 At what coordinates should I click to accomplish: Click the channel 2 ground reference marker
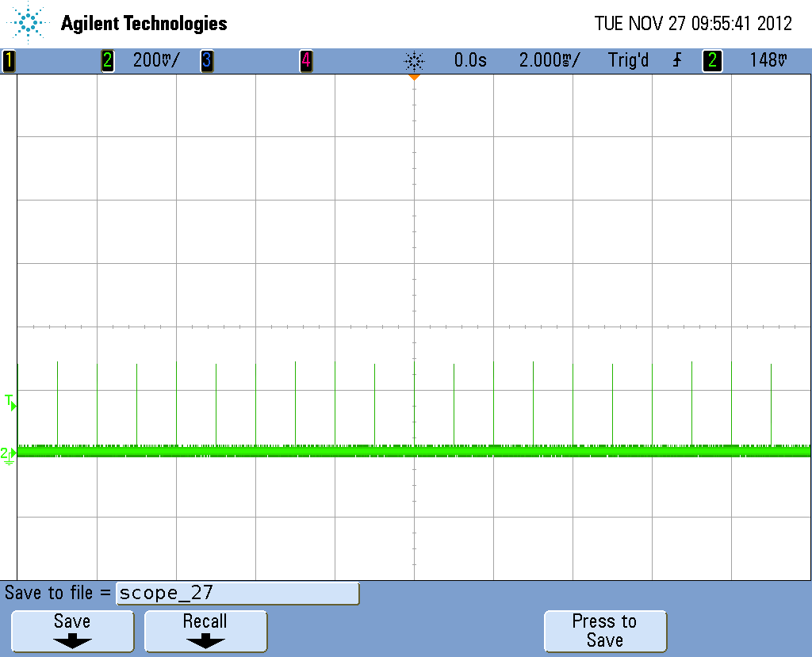tap(8, 455)
